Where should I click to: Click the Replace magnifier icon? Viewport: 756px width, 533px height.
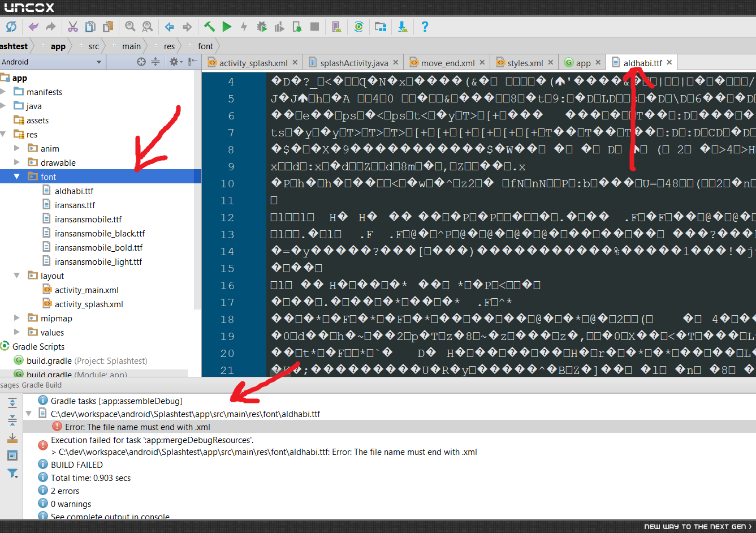(148, 27)
